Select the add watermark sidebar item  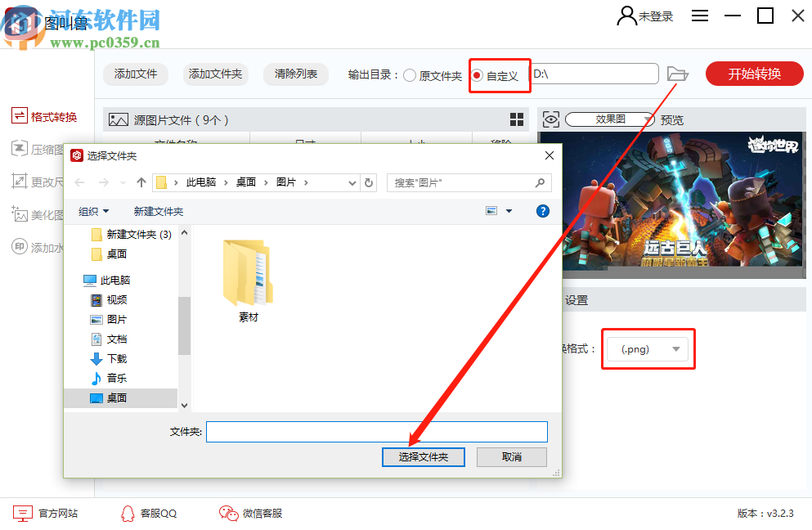click(38, 247)
